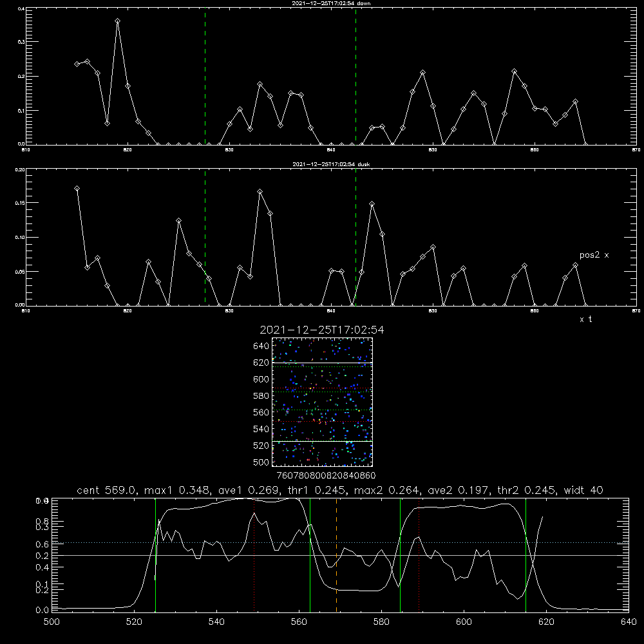This screenshot has width=644, height=644.
Task: Click the green vertical line at 525
Action: [x=155, y=555]
